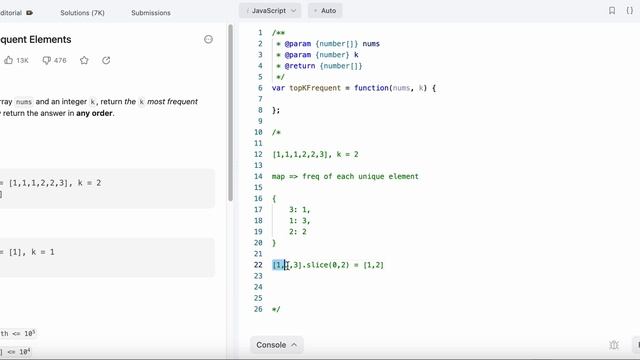This screenshot has height=360, width=640.
Task: Click the example input '[1,1,1,2,2,3], k = 2' in the problem description
Action: (x=55, y=183)
